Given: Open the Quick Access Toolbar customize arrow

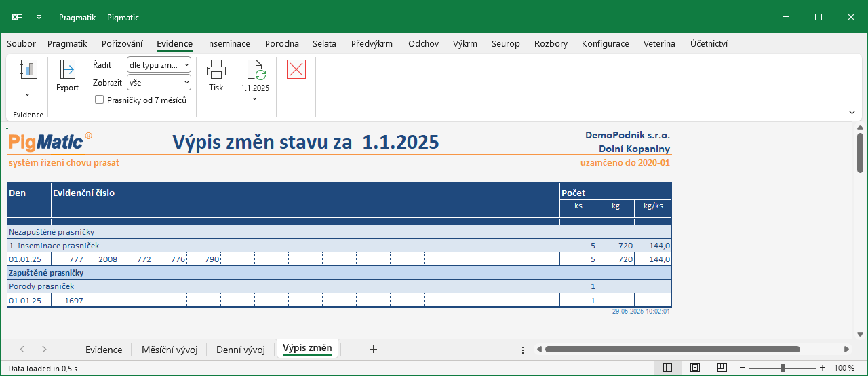Looking at the screenshot, I should tap(39, 17).
